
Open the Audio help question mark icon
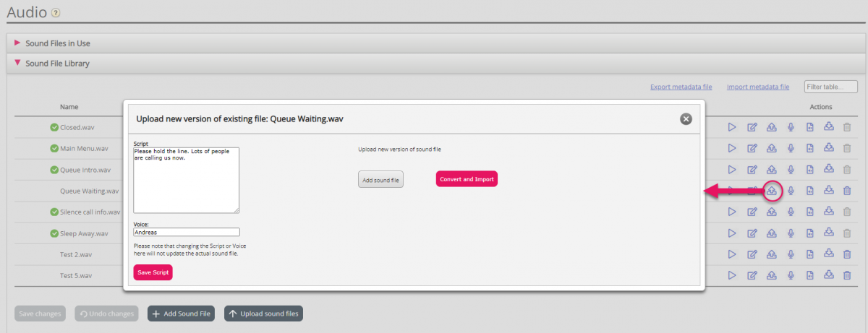tap(56, 13)
